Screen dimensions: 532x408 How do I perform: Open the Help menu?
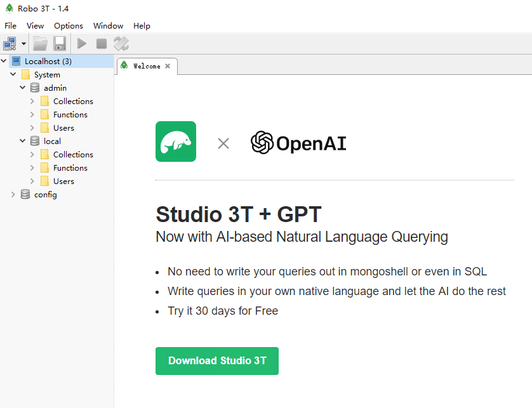142,26
